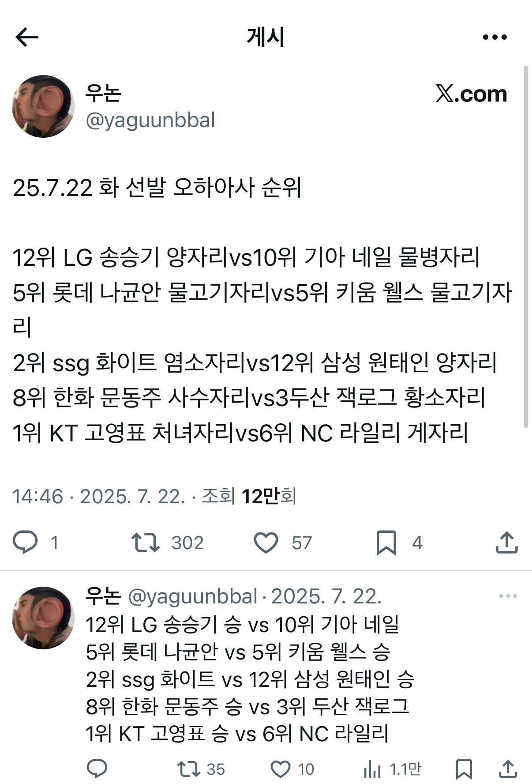
Task: Go back with the left arrow
Action: pyautogui.click(x=27, y=37)
